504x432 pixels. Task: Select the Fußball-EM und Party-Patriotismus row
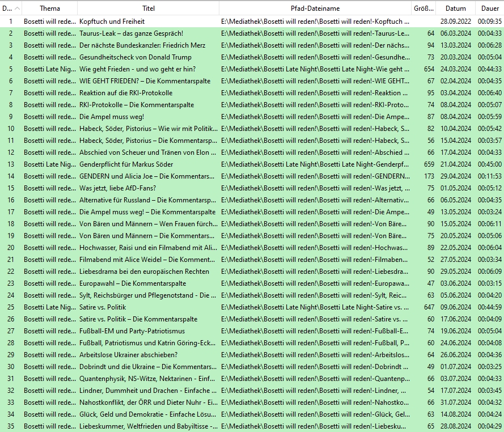(132, 331)
